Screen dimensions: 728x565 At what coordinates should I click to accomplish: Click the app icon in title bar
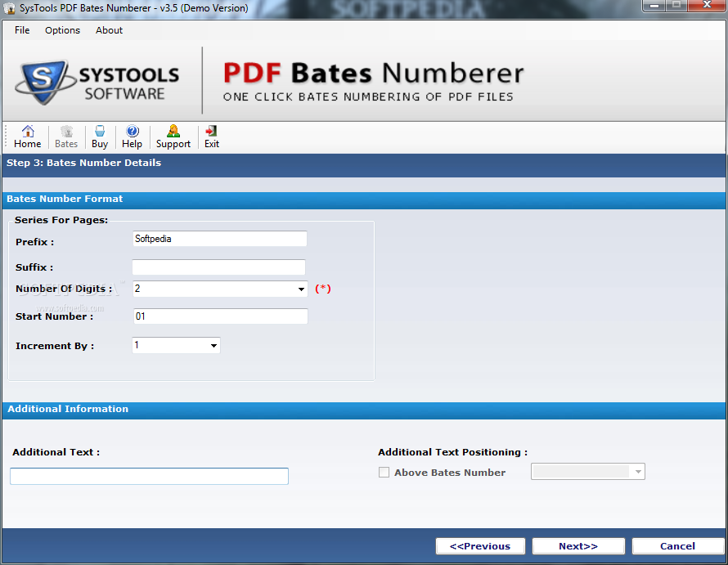(9, 8)
